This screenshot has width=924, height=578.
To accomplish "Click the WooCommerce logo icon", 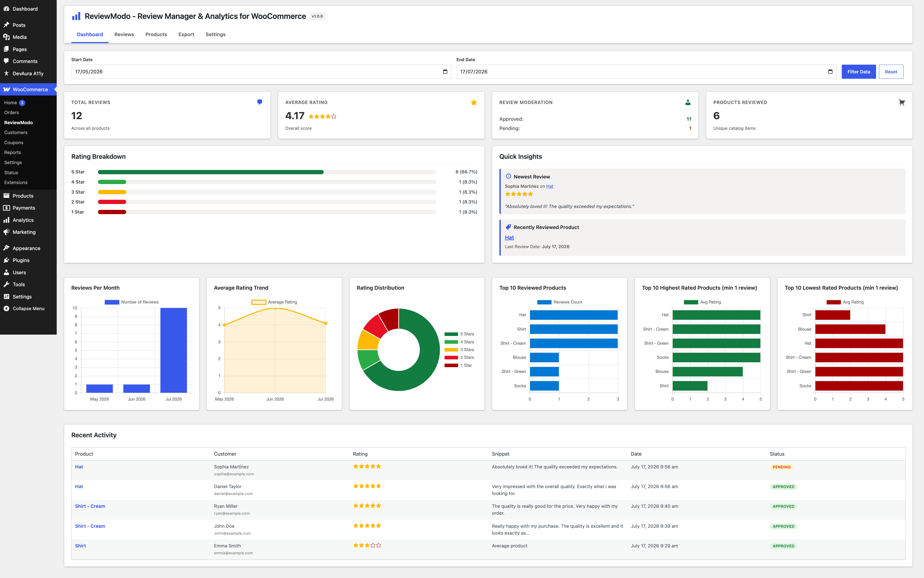I will 6,89.
